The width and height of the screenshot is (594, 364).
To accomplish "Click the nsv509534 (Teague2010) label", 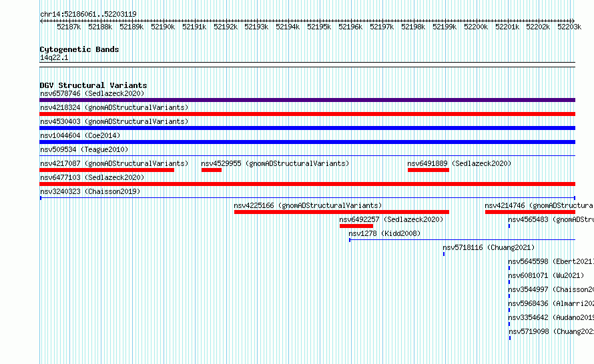I will coord(84,149).
